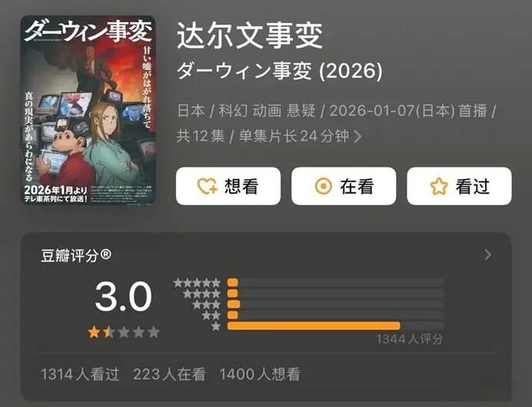Select the two-star rating row
This screenshot has height=407, width=532.
click(323, 315)
